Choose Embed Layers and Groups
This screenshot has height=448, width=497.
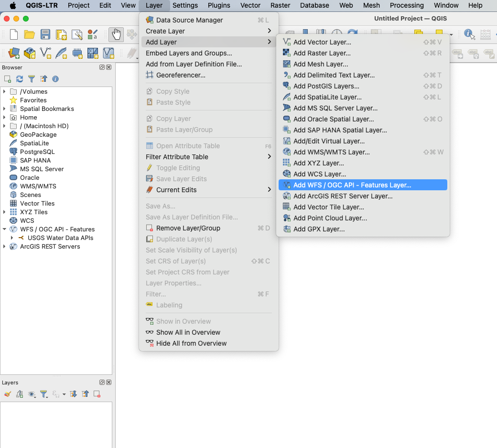208,53
